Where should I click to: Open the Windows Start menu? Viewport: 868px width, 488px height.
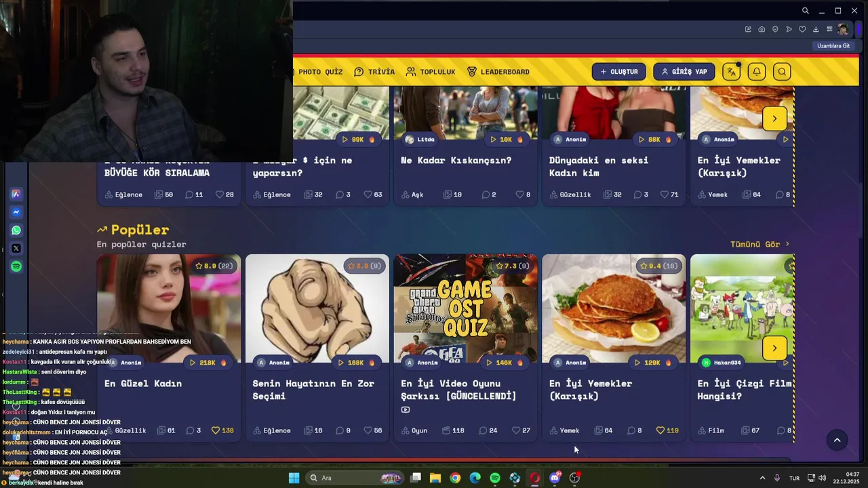pyautogui.click(x=294, y=478)
